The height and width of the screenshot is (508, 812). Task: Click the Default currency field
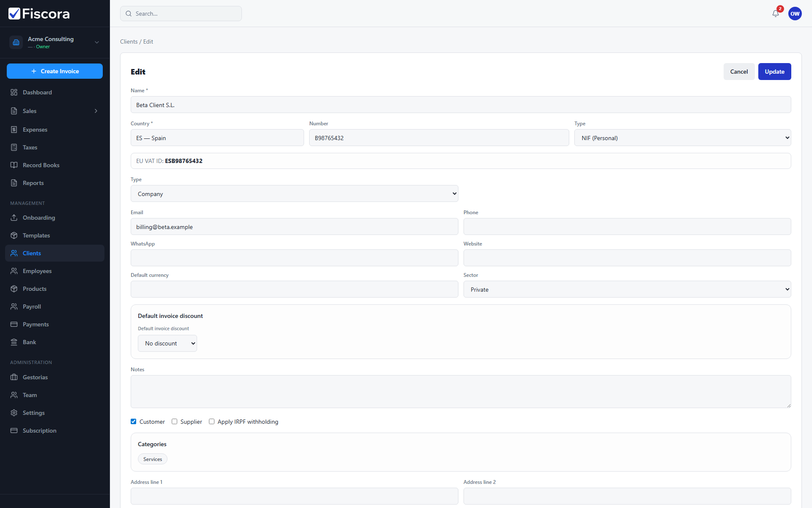(x=294, y=290)
